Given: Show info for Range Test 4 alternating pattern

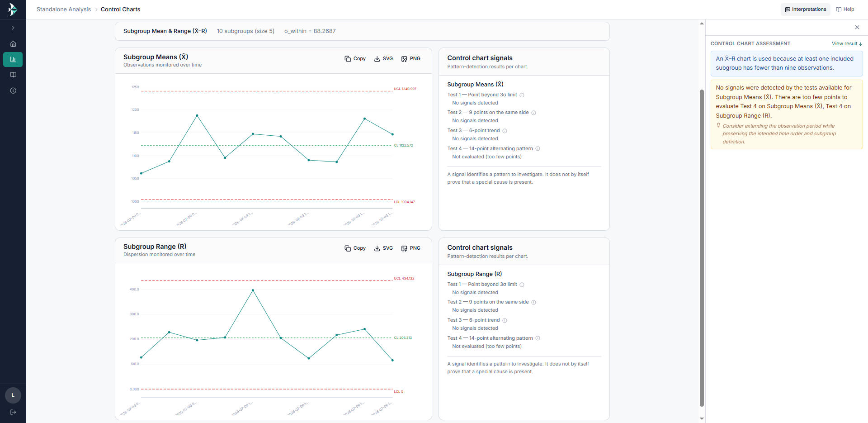Looking at the screenshot, I should (538, 338).
